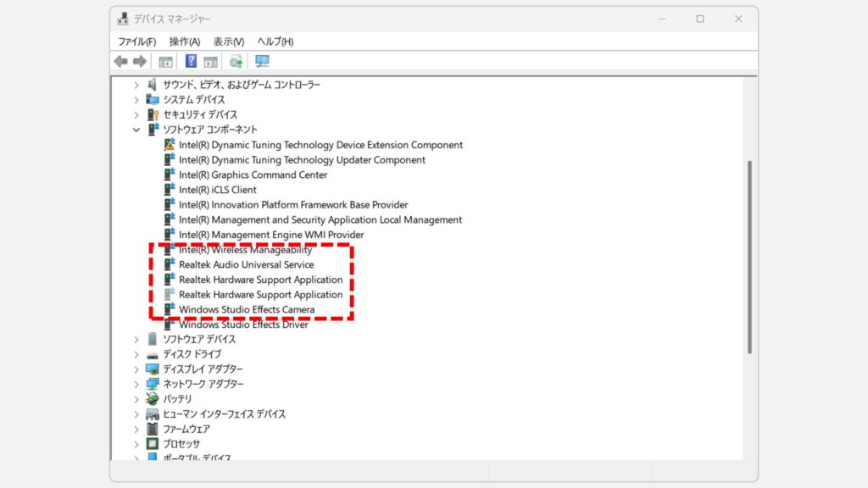Expand the ディスプレイ アダプター category
The image size is (868, 488).
click(136, 369)
